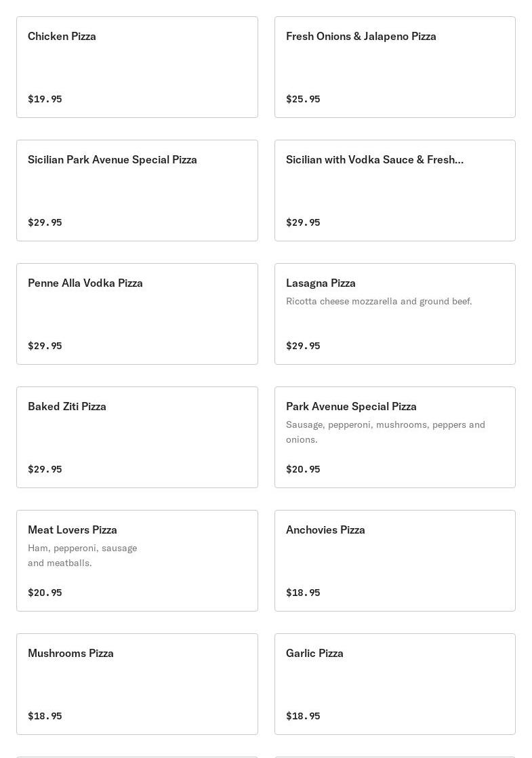Click the Garlic Pizza menu card
Viewport: 532px width, 758px height.
394,684
